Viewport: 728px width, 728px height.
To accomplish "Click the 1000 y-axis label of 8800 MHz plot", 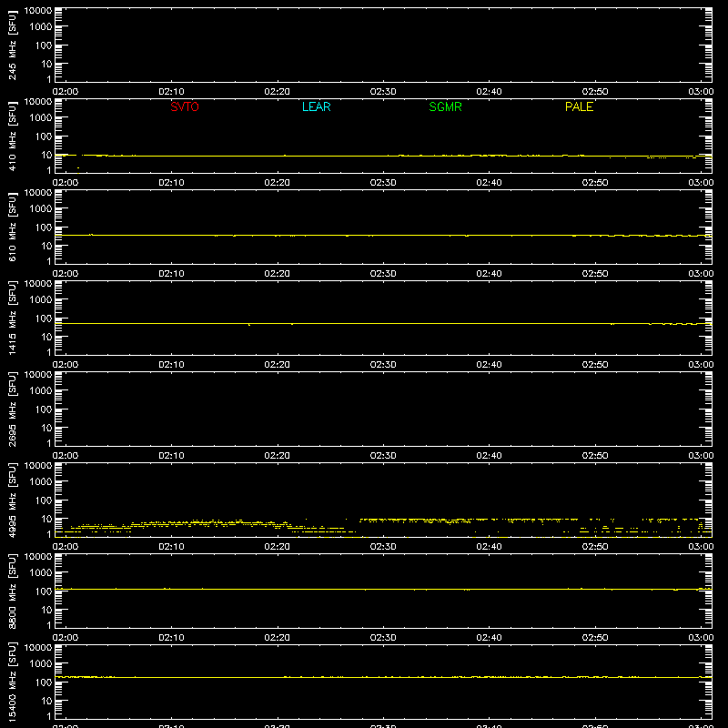I will (41, 573).
